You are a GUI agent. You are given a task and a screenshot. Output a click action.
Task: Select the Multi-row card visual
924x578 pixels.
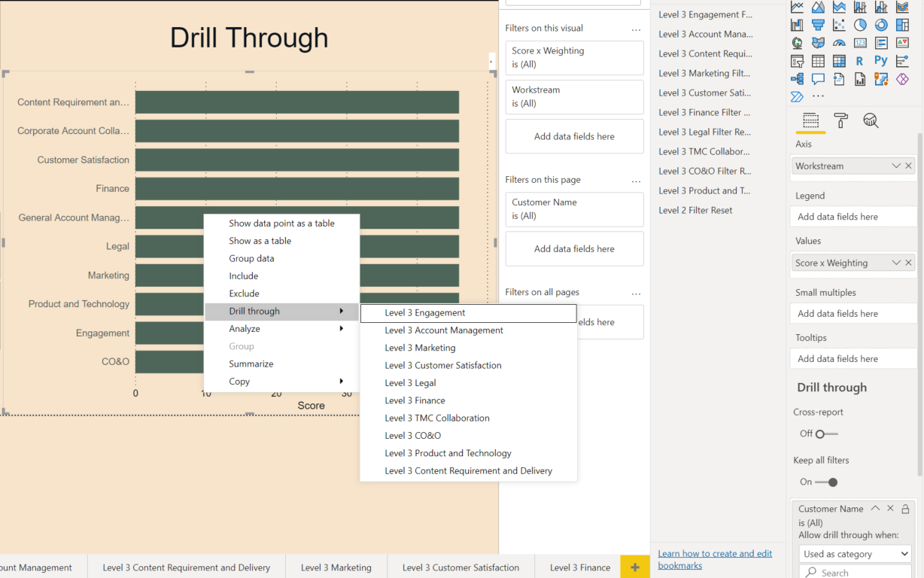pyautogui.click(x=881, y=43)
